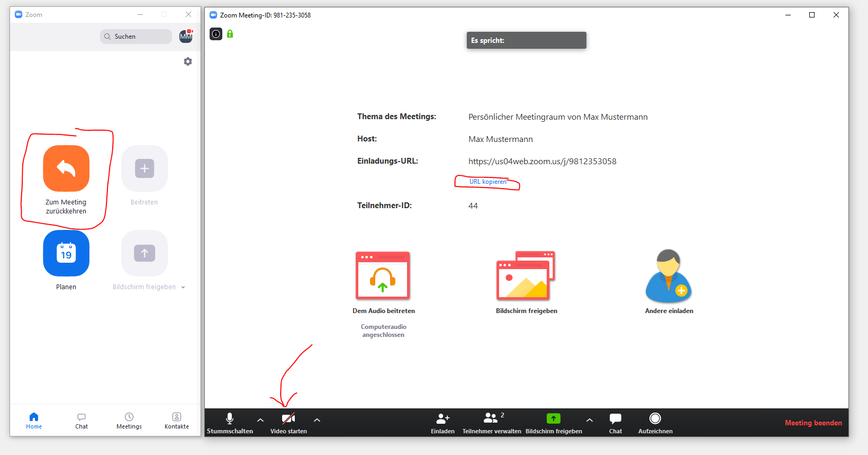Click the invitation URL text https://us04web.zoom.us/j/9812353058

click(542, 162)
